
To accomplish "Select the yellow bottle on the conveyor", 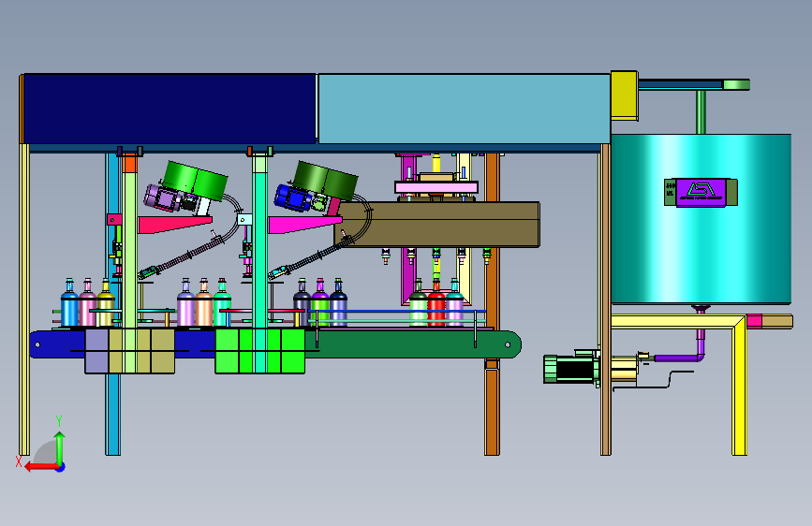I will pyautogui.click(x=106, y=304).
